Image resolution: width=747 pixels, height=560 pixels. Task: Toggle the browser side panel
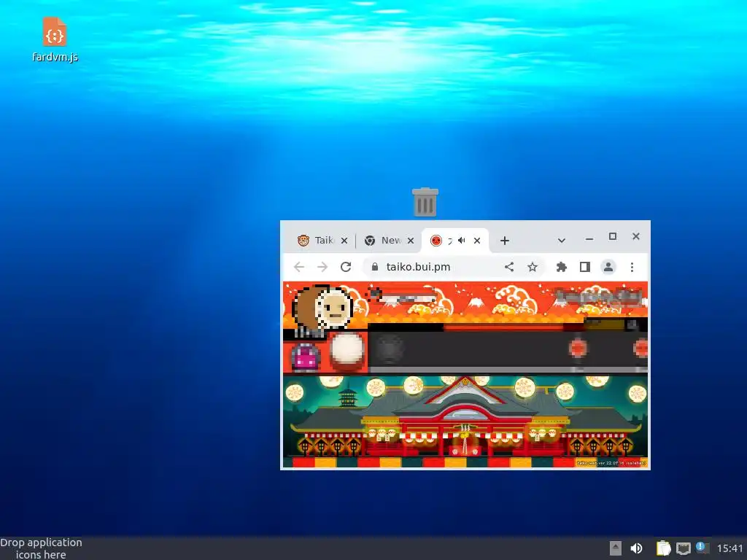coord(585,267)
